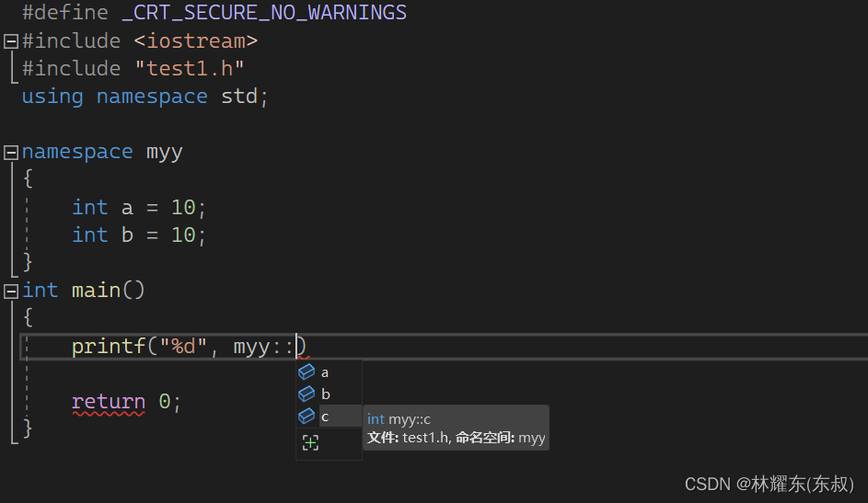
Task: Place the cursor on the printf call
Action: click(109, 347)
